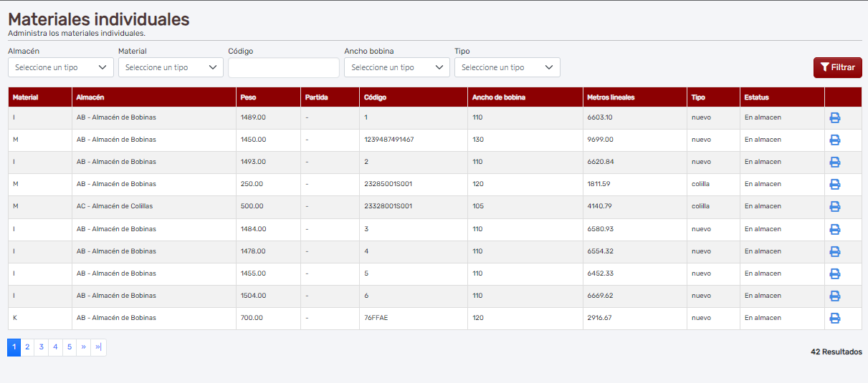This screenshot has width=868, height=383.
Task: Go to page 2 of results
Action: click(x=27, y=347)
